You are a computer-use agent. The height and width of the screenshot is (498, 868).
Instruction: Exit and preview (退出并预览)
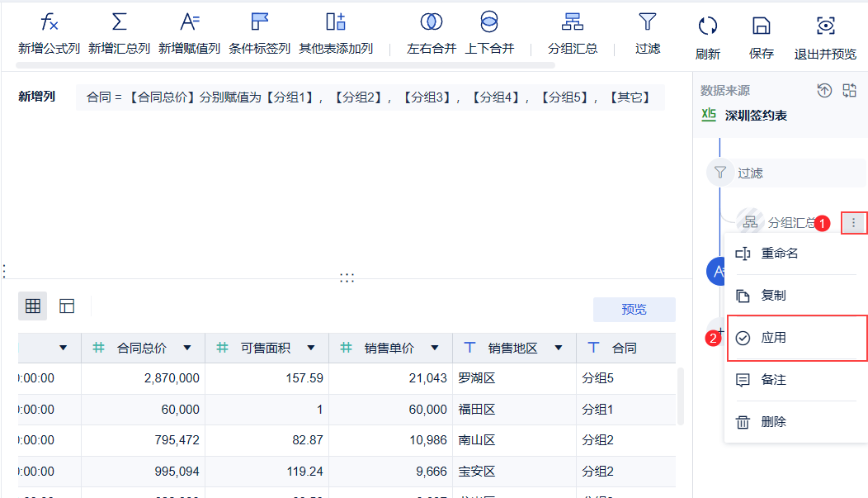click(x=825, y=38)
